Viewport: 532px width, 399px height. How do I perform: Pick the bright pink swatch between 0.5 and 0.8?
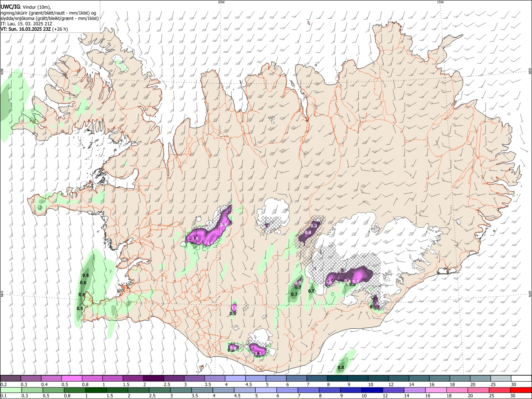[72, 379]
